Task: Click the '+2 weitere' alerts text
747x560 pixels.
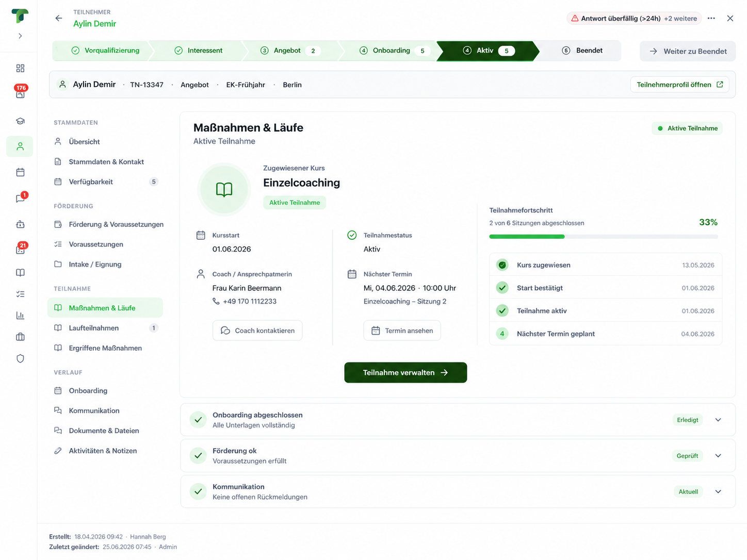Action: pos(680,19)
